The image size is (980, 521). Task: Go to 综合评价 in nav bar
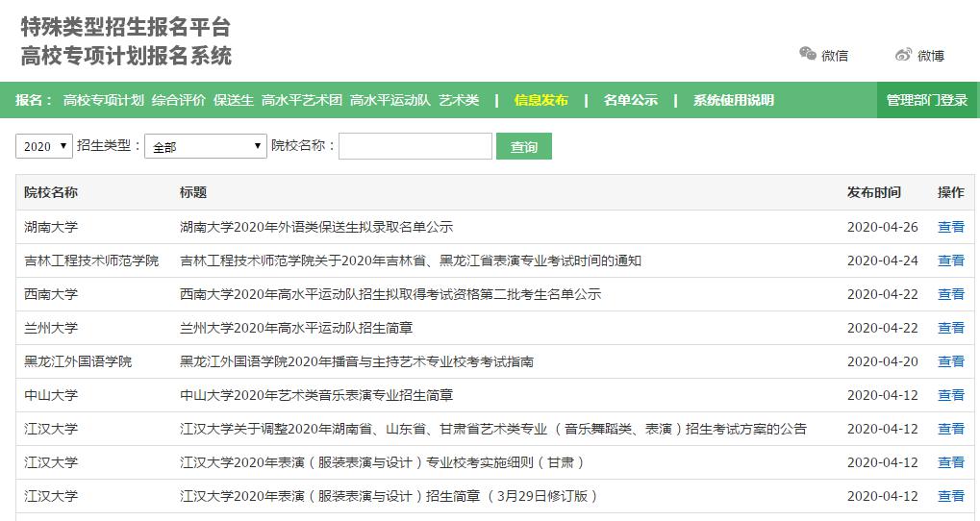[178, 100]
